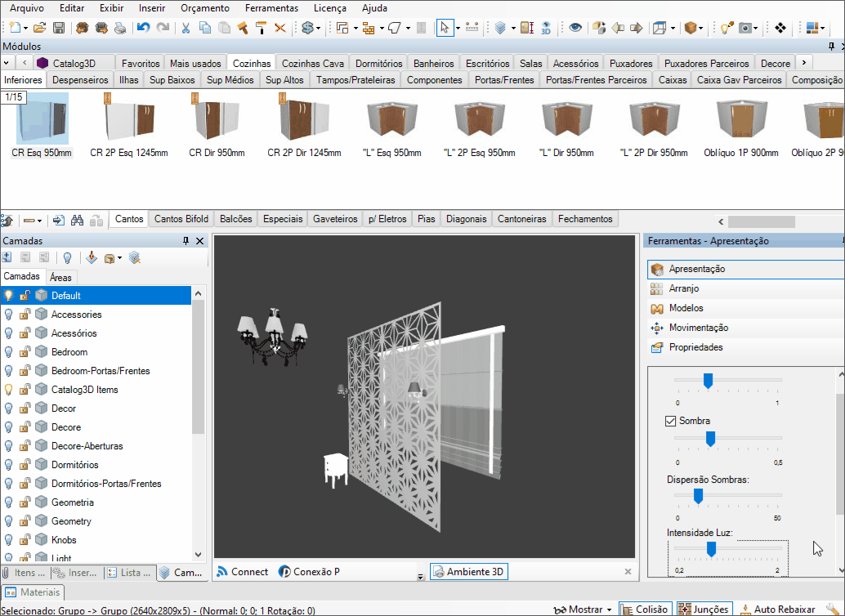Toggle the Sombra checkbox
The width and height of the screenshot is (845, 616).
pyautogui.click(x=670, y=421)
